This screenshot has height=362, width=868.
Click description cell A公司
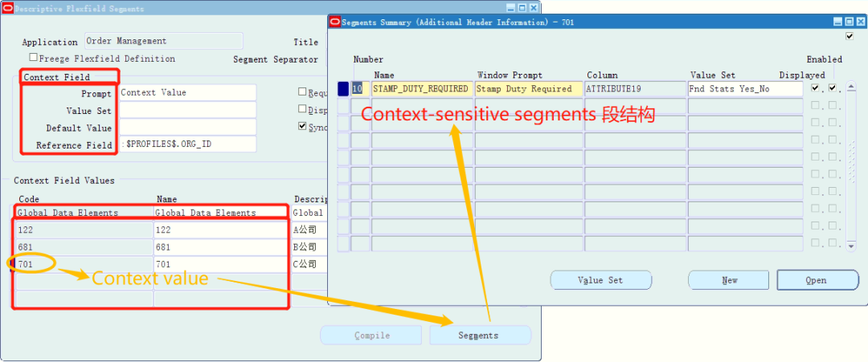tap(309, 230)
